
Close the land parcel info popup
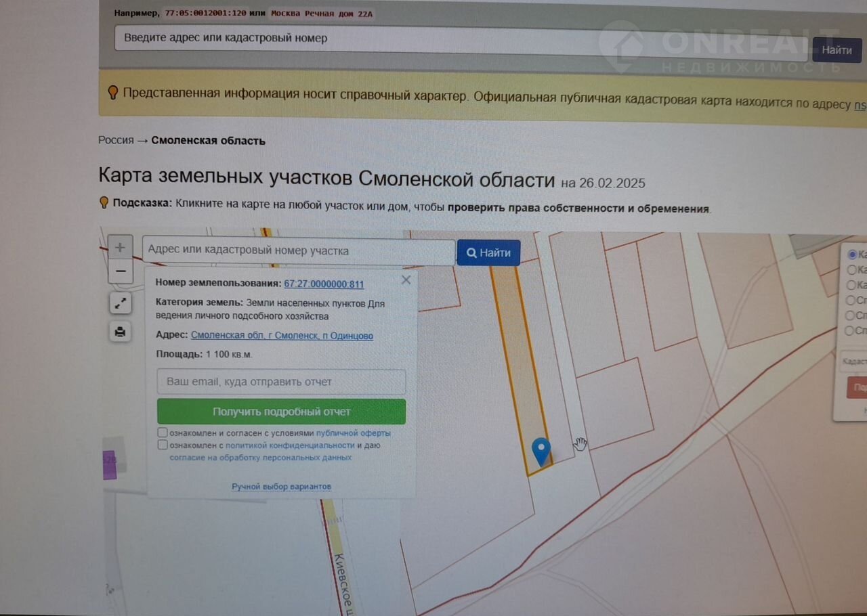406,280
